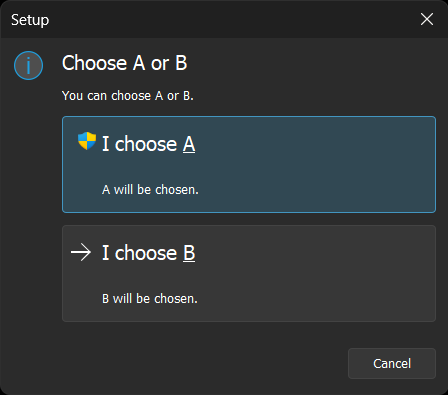This screenshot has width=448, height=395.
Task: Click the underlined letter A in option A
Action: tap(189, 144)
